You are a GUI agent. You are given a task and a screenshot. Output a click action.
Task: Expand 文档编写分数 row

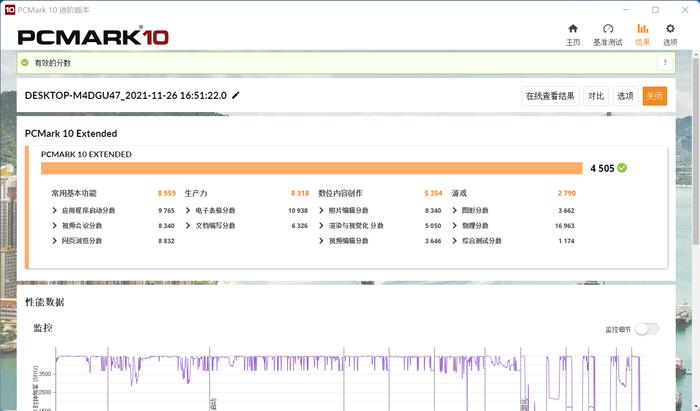188,225
